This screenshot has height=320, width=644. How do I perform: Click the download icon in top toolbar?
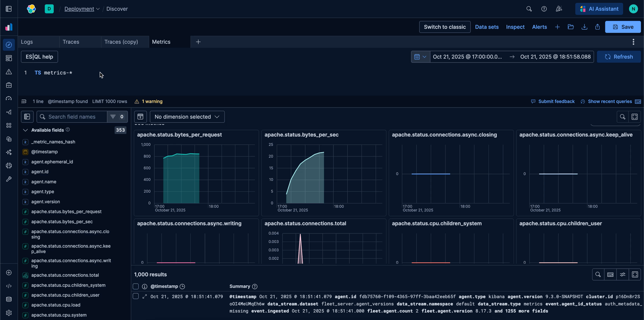pyautogui.click(x=584, y=27)
